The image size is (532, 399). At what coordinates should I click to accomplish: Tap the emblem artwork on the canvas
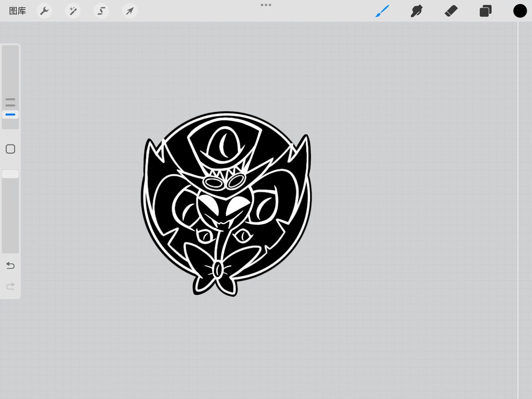pos(226,204)
